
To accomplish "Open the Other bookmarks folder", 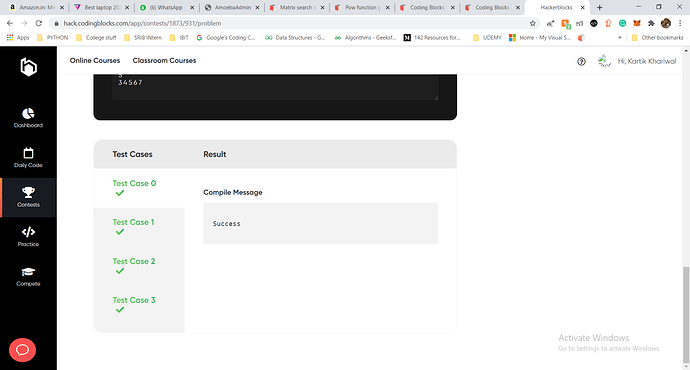I will point(657,38).
